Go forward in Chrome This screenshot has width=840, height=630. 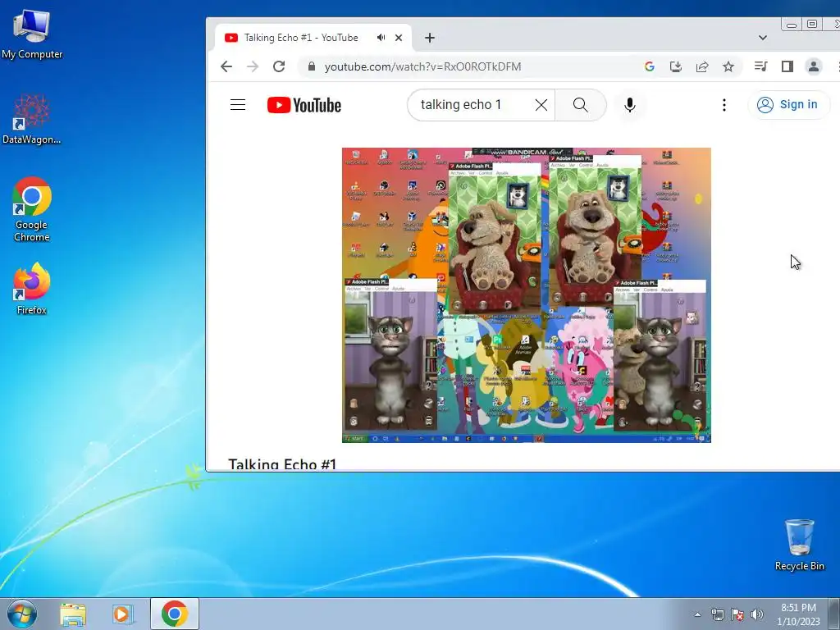click(x=253, y=66)
